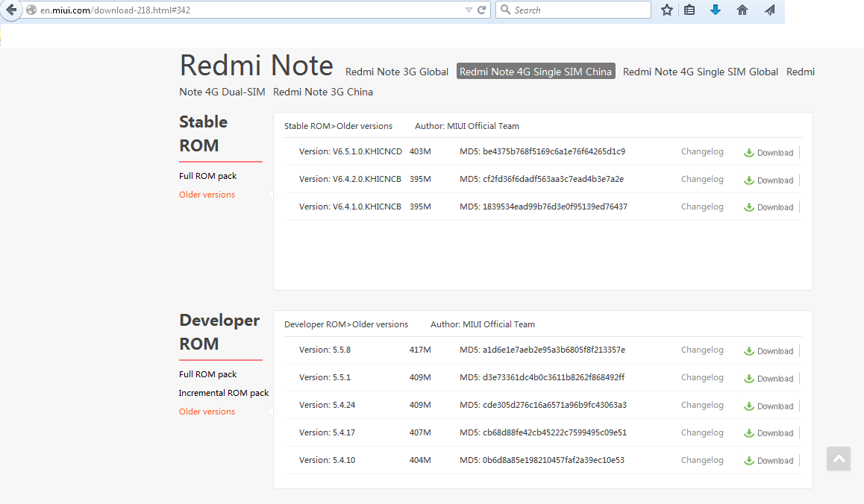The width and height of the screenshot is (864, 504).
Task: Open the URL history dropdown arrow
Action: tap(469, 10)
